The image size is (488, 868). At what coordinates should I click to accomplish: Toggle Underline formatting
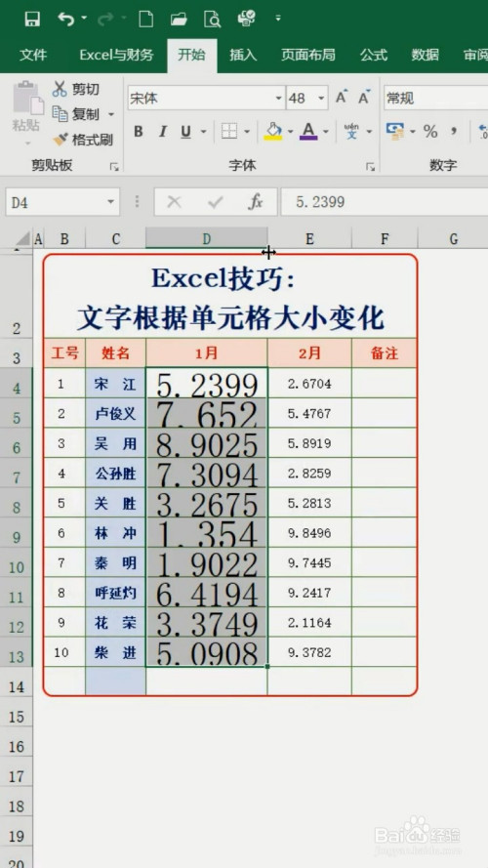tap(185, 131)
